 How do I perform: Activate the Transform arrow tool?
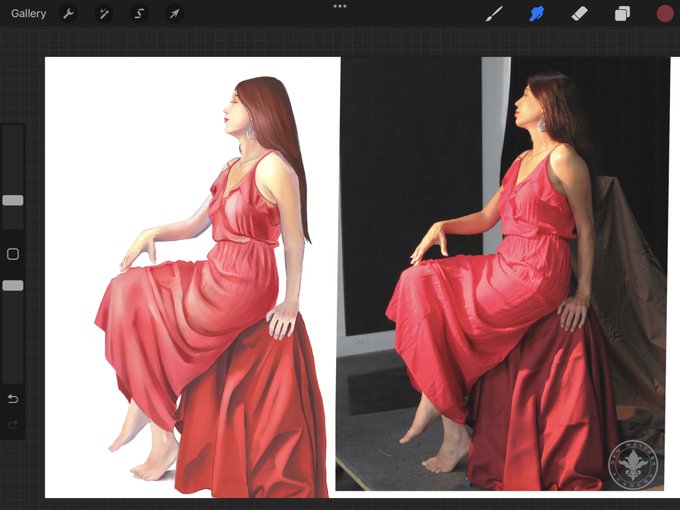tap(174, 14)
